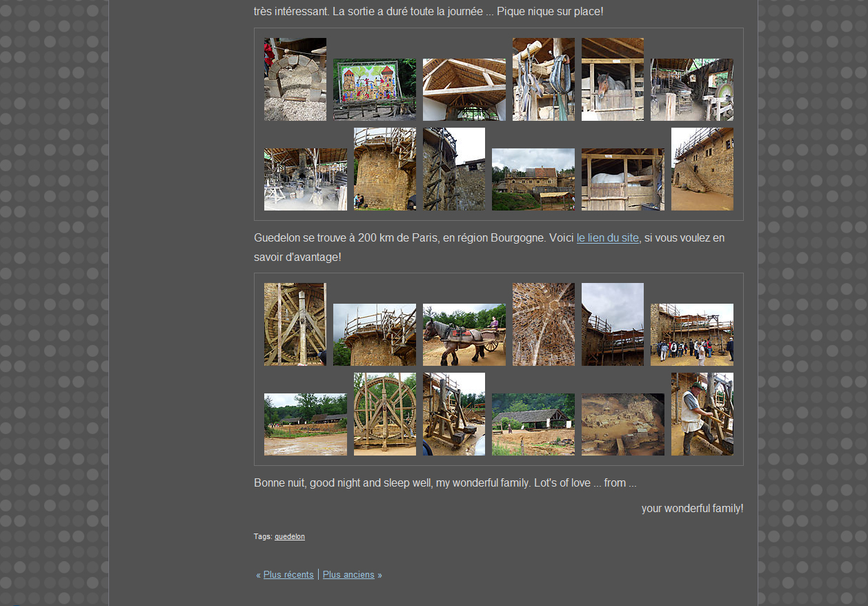Open the distant castle with red roof photo

click(x=533, y=179)
